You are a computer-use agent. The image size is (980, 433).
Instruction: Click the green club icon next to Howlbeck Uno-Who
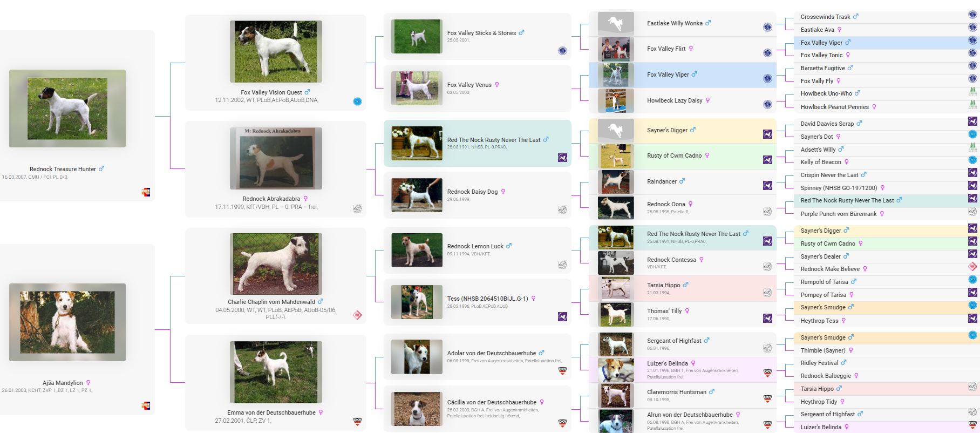pos(972,92)
